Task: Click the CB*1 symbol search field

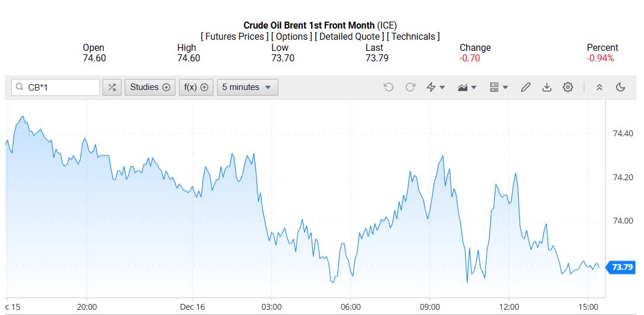Action: point(61,87)
